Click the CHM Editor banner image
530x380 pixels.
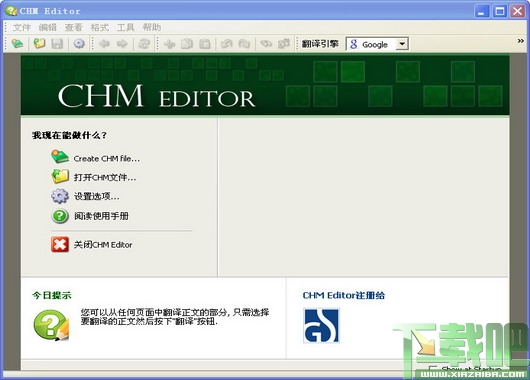coord(265,85)
